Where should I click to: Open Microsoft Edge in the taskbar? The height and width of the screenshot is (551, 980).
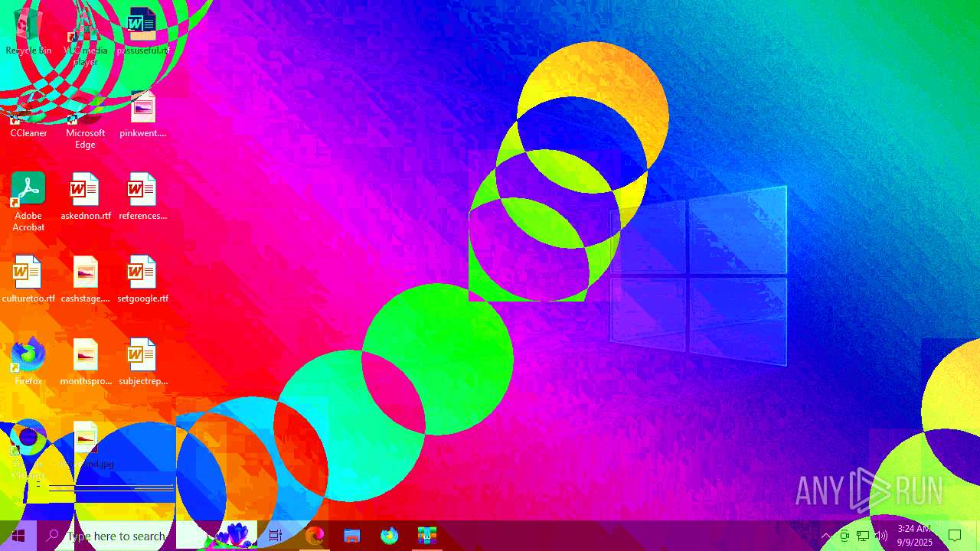click(x=314, y=536)
